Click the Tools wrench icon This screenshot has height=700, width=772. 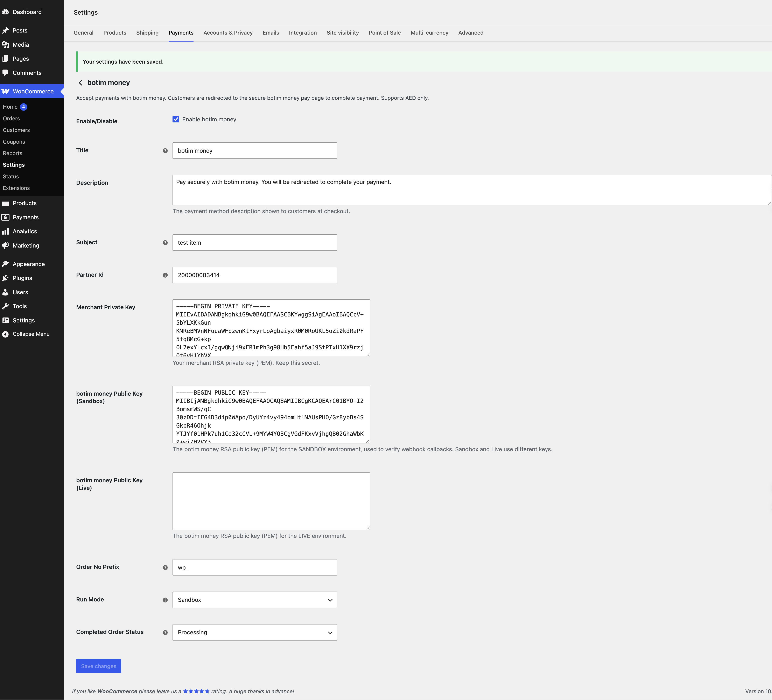pyautogui.click(x=5, y=306)
